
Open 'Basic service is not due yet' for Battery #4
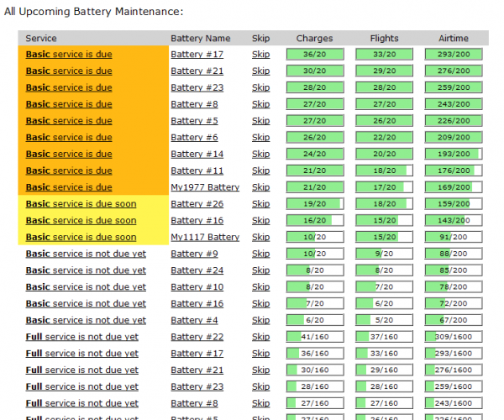pyautogui.click(x=86, y=320)
